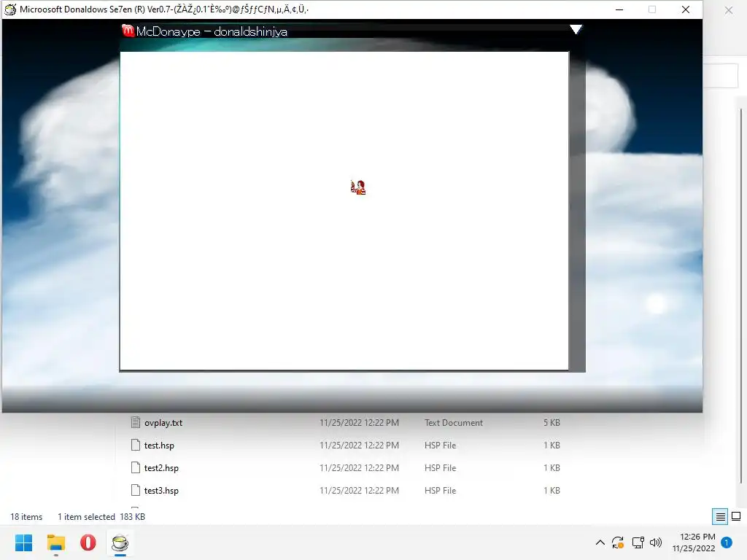Open the white dropdown triangle in McDonaype titlebar
This screenshot has width=747, height=560.
click(x=576, y=29)
